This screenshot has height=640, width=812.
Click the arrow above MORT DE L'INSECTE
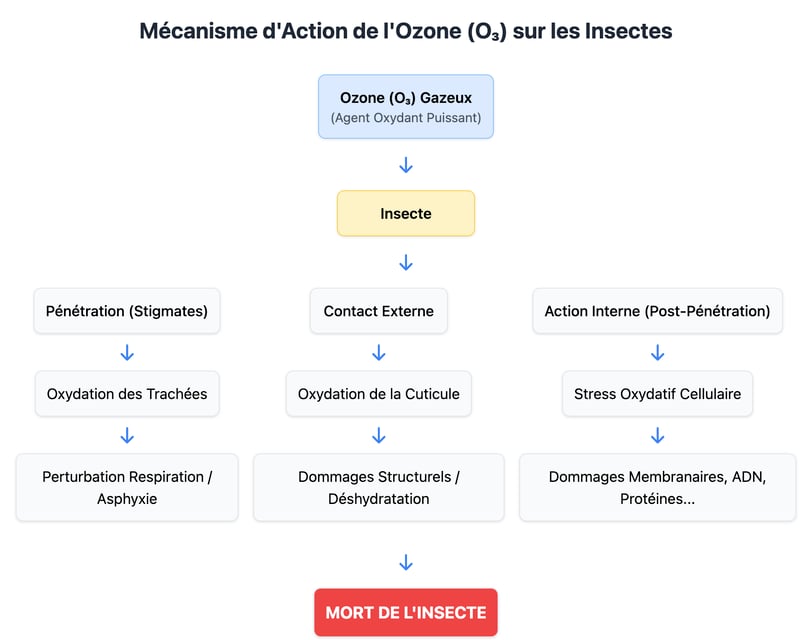tap(406, 562)
